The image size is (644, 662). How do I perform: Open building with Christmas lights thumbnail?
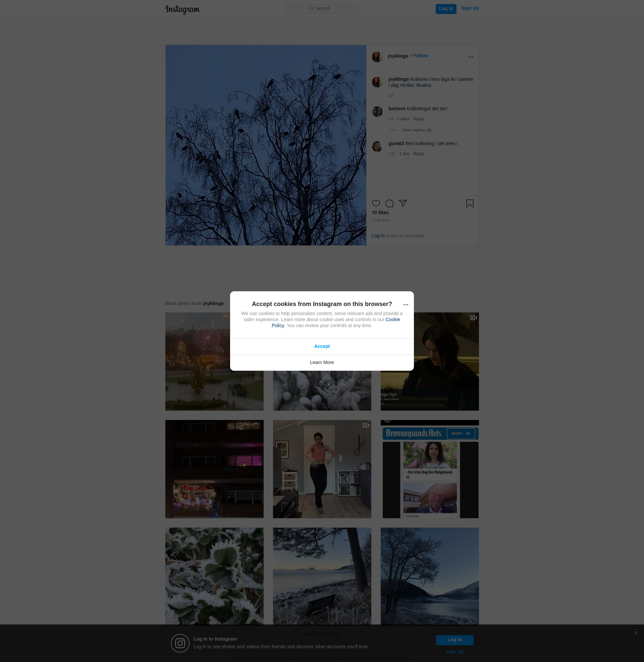[x=214, y=469]
